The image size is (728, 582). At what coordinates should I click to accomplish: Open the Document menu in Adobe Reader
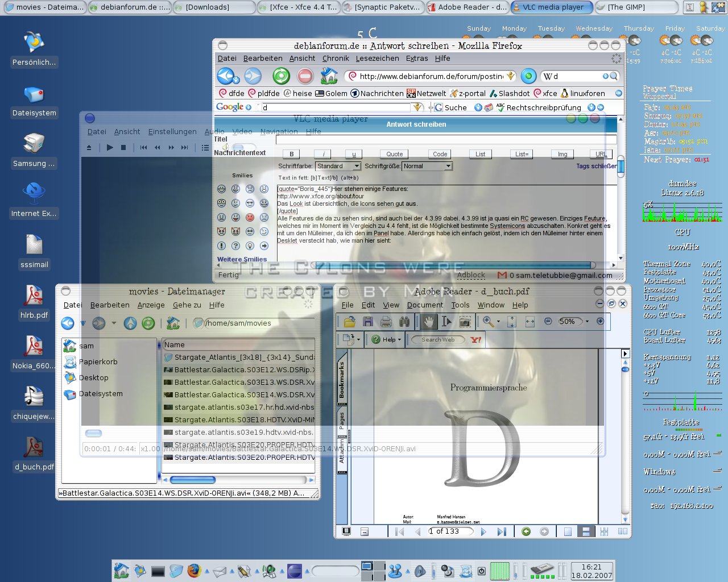pyautogui.click(x=425, y=305)
